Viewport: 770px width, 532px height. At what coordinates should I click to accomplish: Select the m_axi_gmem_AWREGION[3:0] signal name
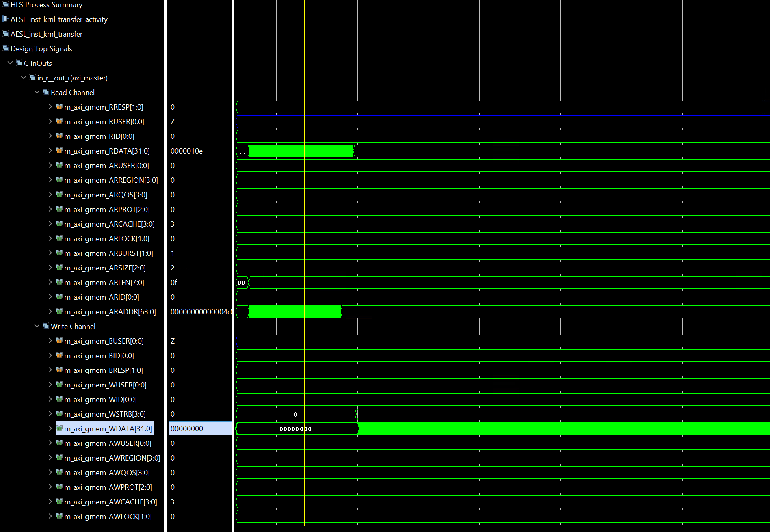click(x=112, y=458)
